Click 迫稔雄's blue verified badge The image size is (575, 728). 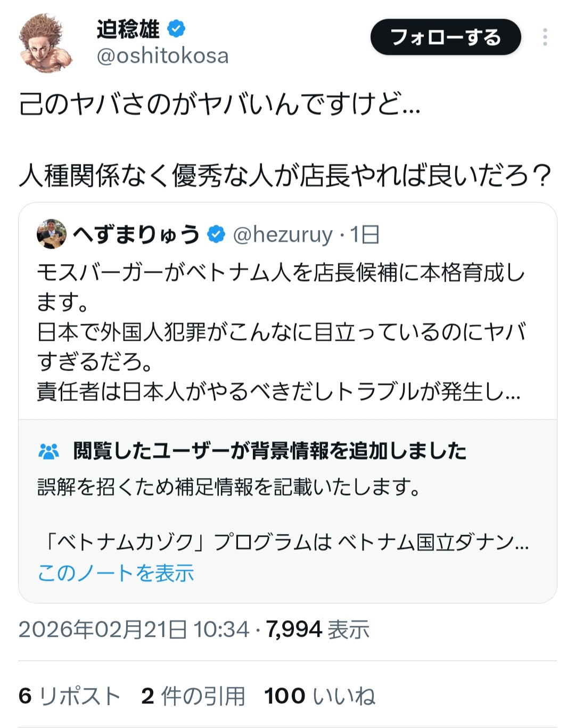[176, 29]
